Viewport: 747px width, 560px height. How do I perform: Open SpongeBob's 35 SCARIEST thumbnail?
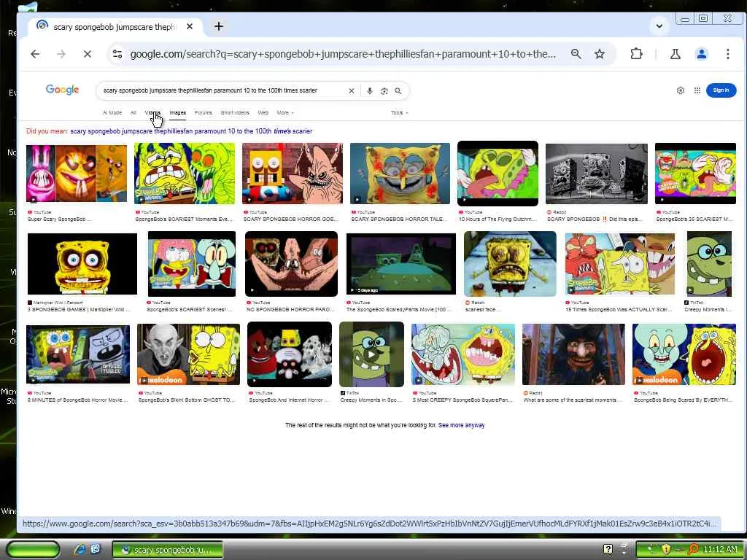pos(695,174)
